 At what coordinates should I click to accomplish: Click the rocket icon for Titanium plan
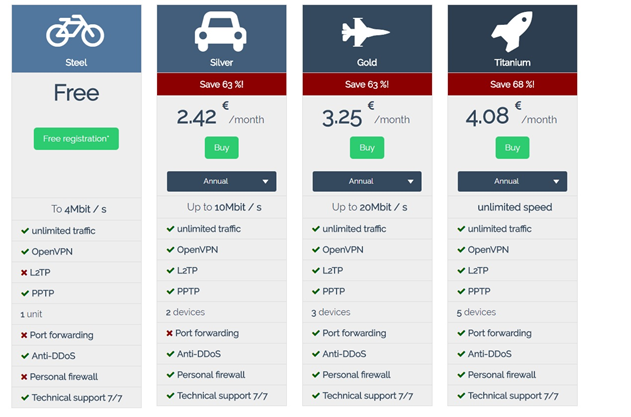512,31
